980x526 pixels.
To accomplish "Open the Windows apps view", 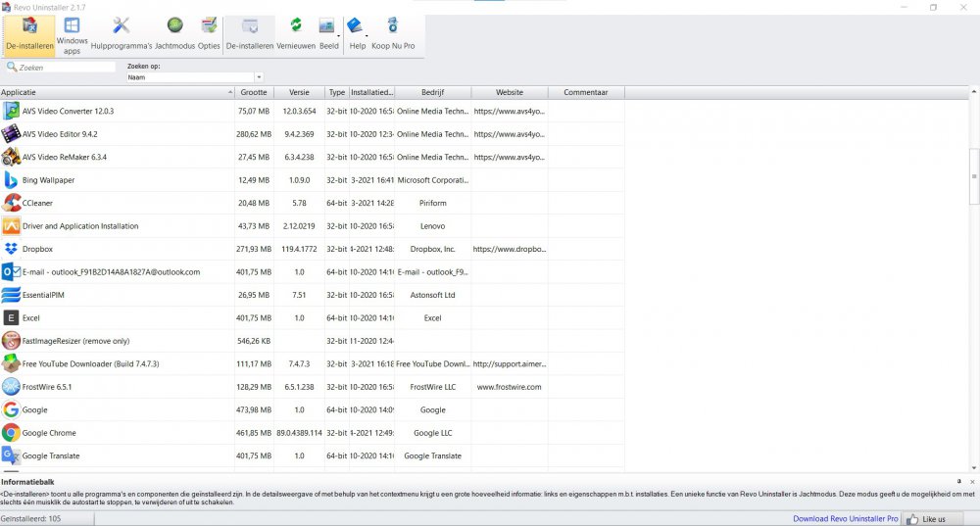I will coord(72,33).
